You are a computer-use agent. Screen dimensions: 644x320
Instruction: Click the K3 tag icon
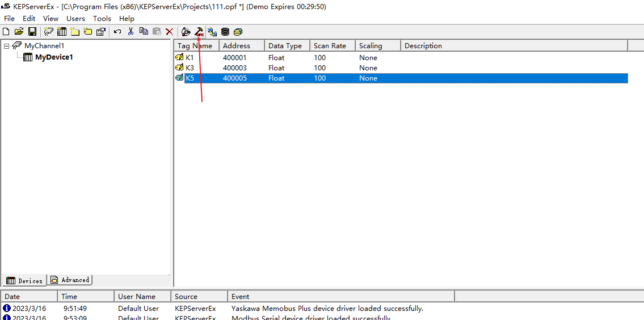[179, 68]
